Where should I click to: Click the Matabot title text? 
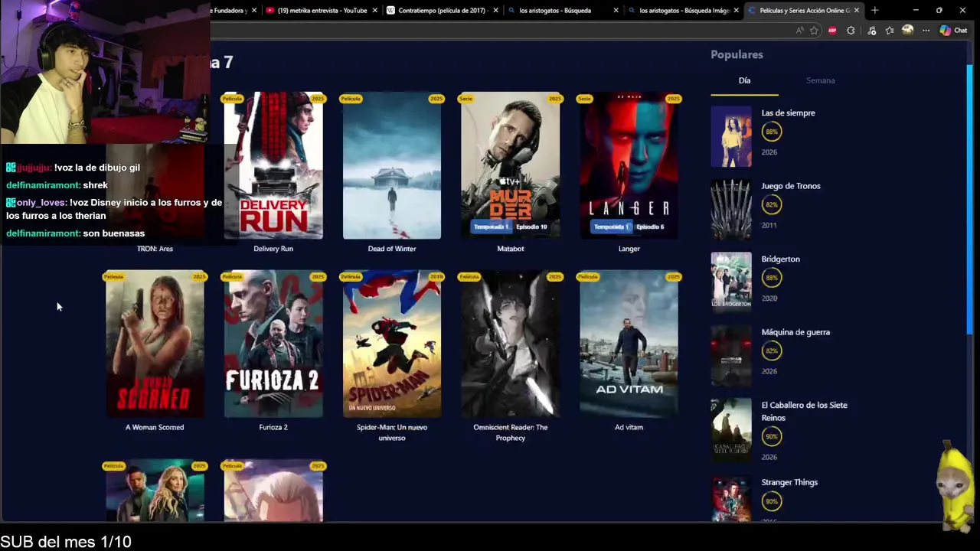tap(511, 249)
